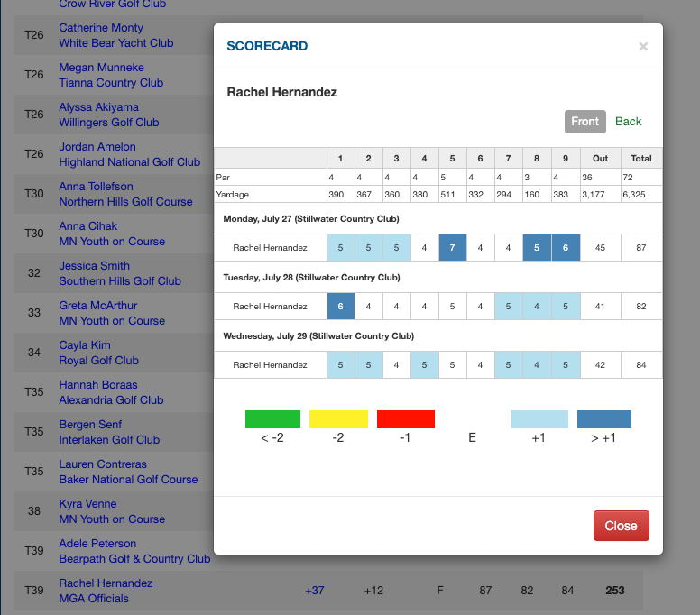The image size is (700, 615).
Task: Open Royal Golf Club link
Action: pyautogui.click(x=98, y=361)
